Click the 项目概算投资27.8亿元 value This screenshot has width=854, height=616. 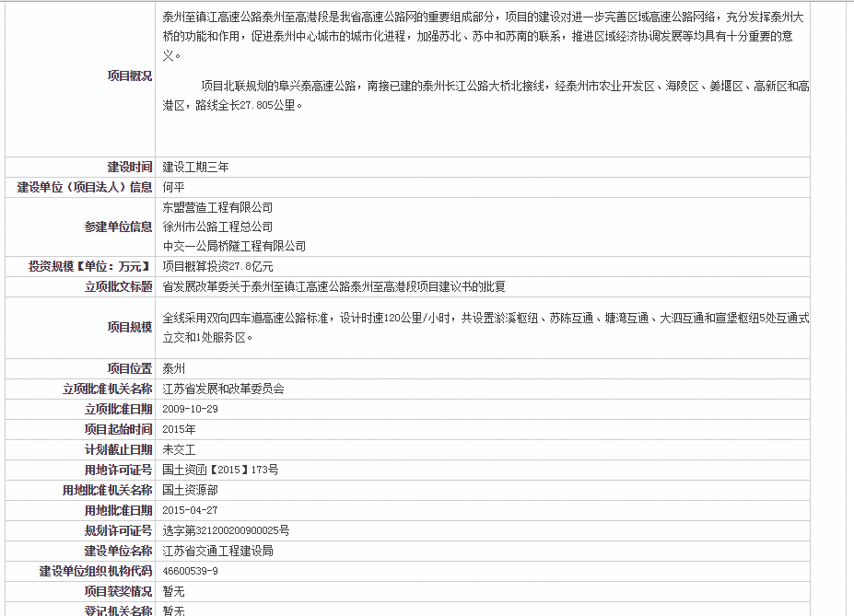click(x=217, y=266)
